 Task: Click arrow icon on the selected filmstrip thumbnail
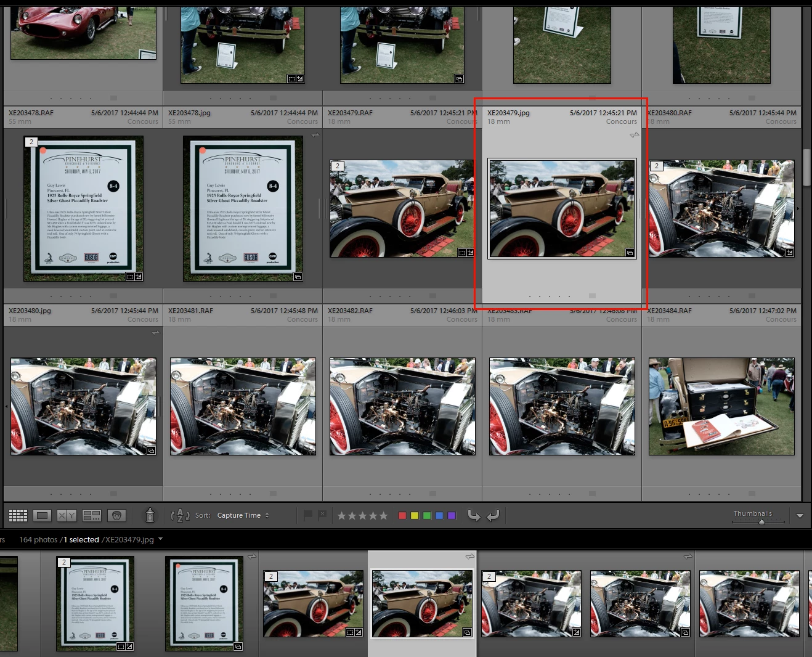point(470,557)
